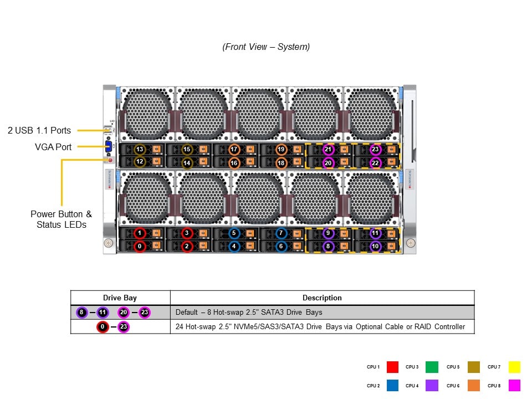This screenshot has width=532, height=399.
Task: Click drive bay 5 blue circle marker
Action: (234, 233)
